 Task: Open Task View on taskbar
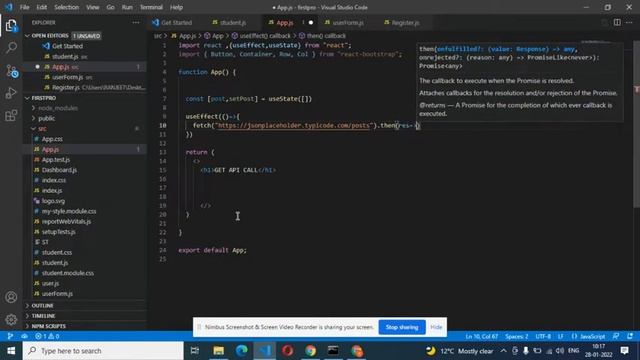195,351
